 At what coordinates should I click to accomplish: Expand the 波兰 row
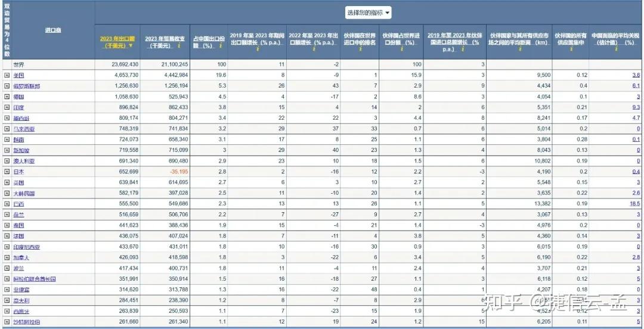[x=7, y=268]
